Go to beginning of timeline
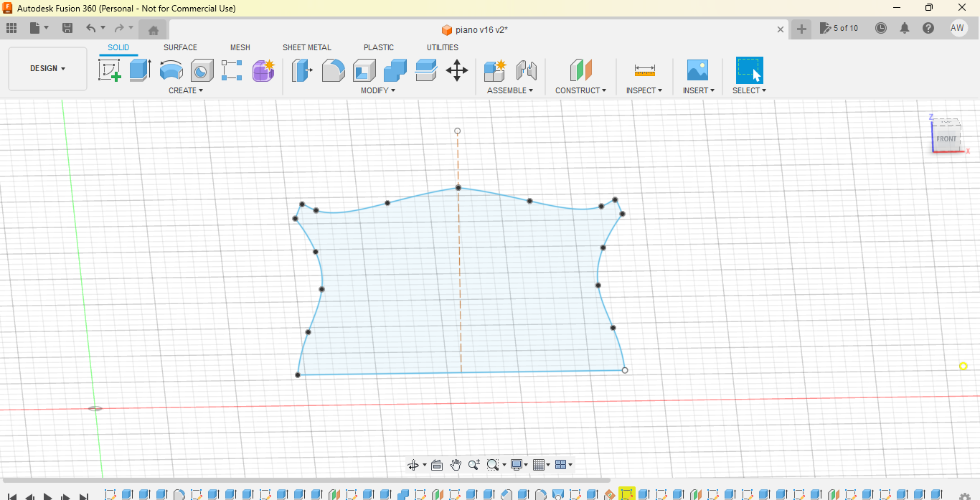The height and width of the screenshot is (500, 980). [12, 496]
